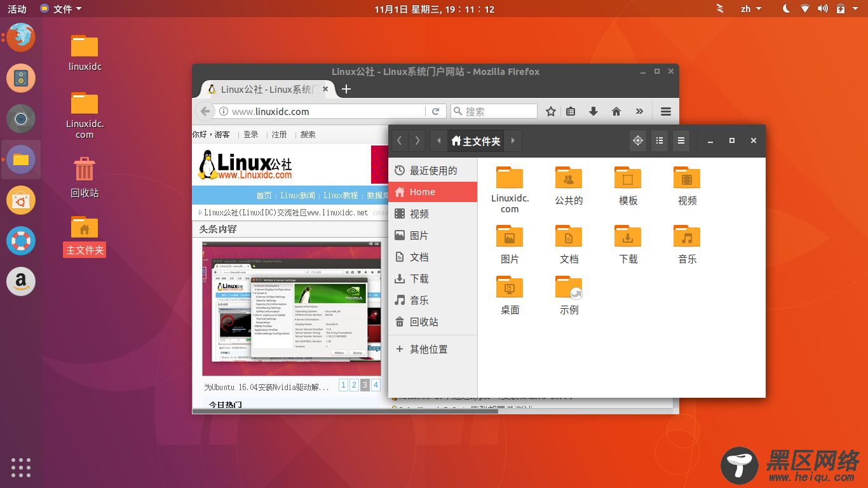Viewport: 868px width, 488px height.
Task: Open the Files hamburger menu
Action: [x=681, y=140]
